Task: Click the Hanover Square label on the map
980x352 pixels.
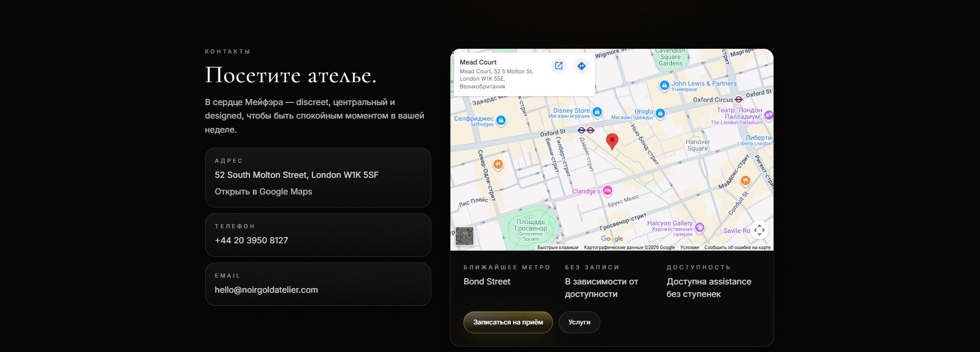Action: point(698,145)
